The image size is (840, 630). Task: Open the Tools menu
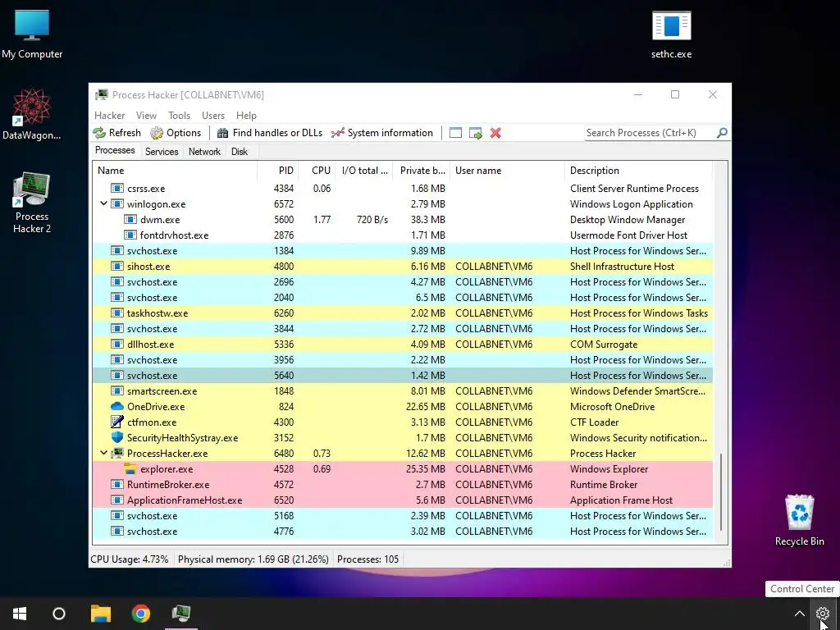(179, 116)
